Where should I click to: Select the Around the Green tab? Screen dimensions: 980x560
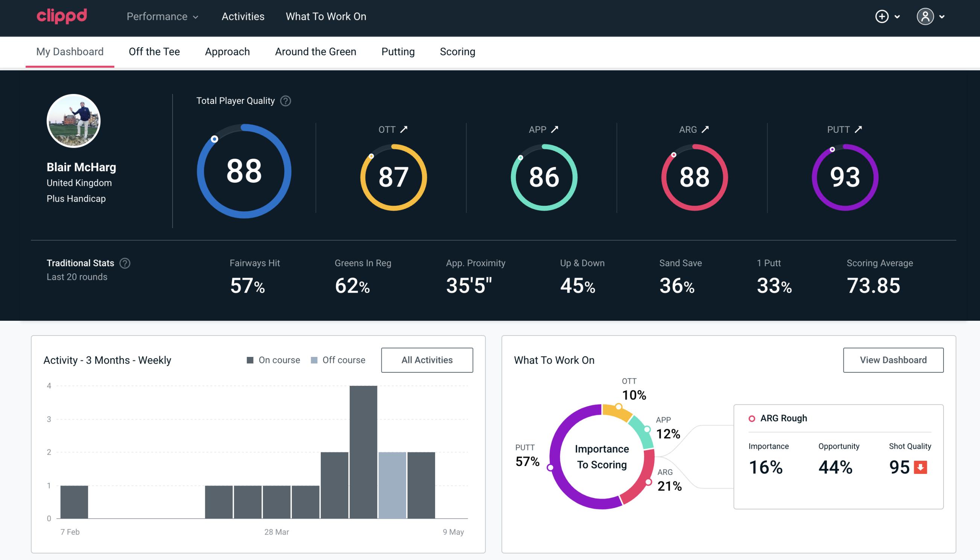315,51
